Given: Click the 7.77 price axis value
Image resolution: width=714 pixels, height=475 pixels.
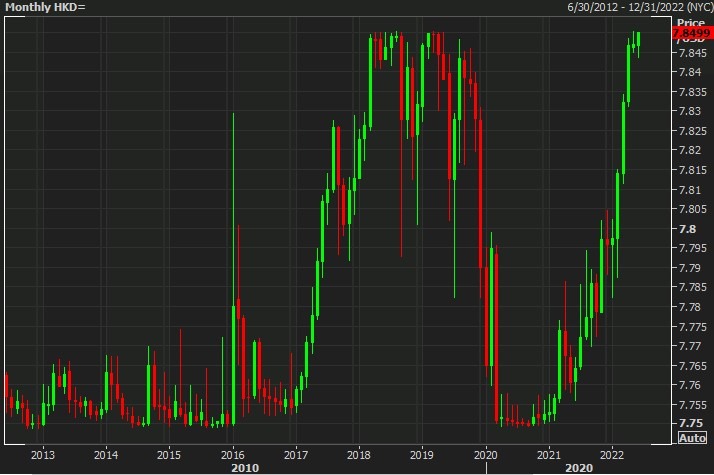Looking at the screenshot, I should (689, 346).
